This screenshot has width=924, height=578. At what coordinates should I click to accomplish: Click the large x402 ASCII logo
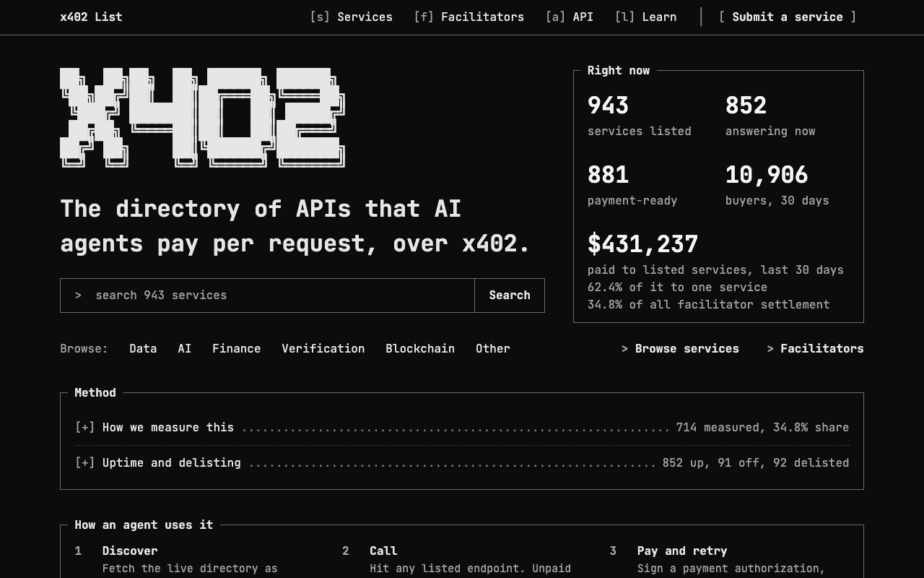point(202,118)
